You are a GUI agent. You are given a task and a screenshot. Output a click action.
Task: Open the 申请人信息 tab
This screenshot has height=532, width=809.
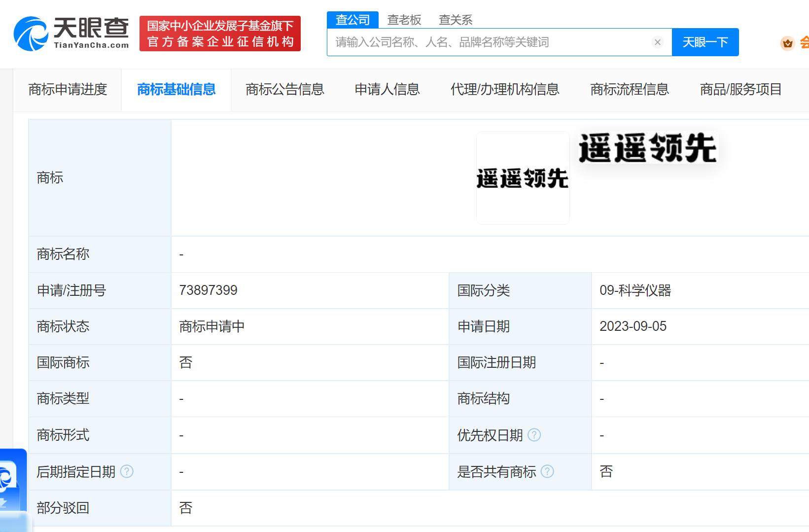point(387,89)
